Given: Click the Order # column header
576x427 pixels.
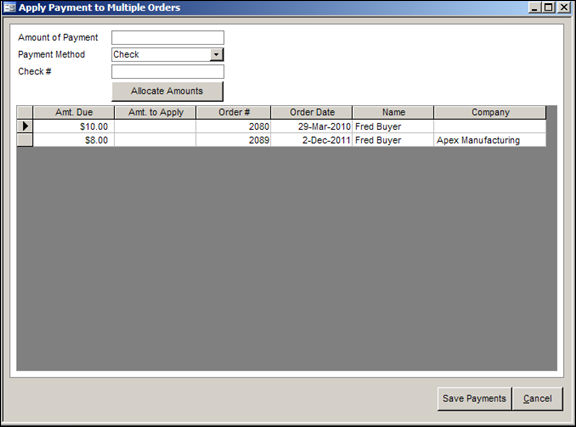Looking at the screenshot, I should click(234, 112).
